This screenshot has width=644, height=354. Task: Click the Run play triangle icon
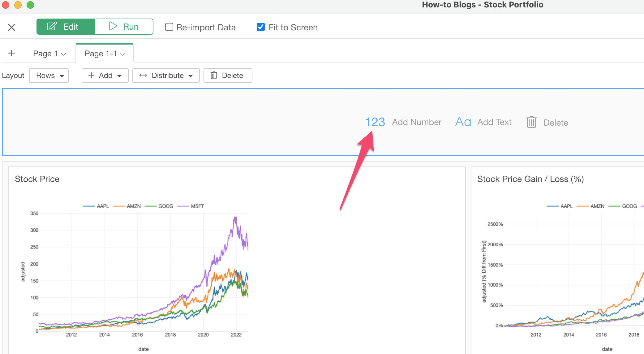click(x=113, y=26)
